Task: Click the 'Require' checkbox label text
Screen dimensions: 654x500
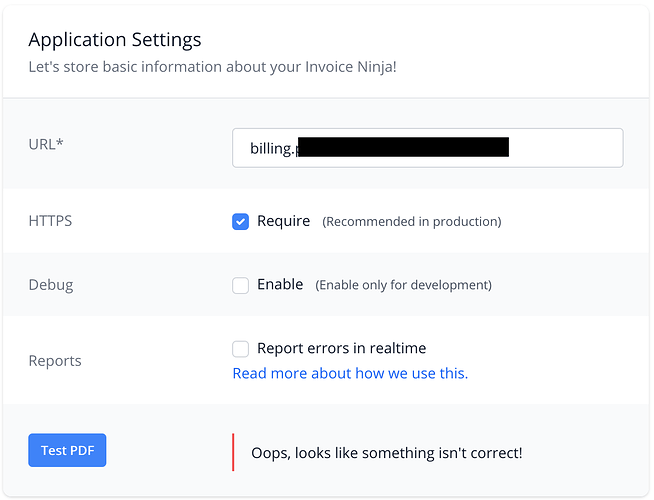Action: [284, 221]
